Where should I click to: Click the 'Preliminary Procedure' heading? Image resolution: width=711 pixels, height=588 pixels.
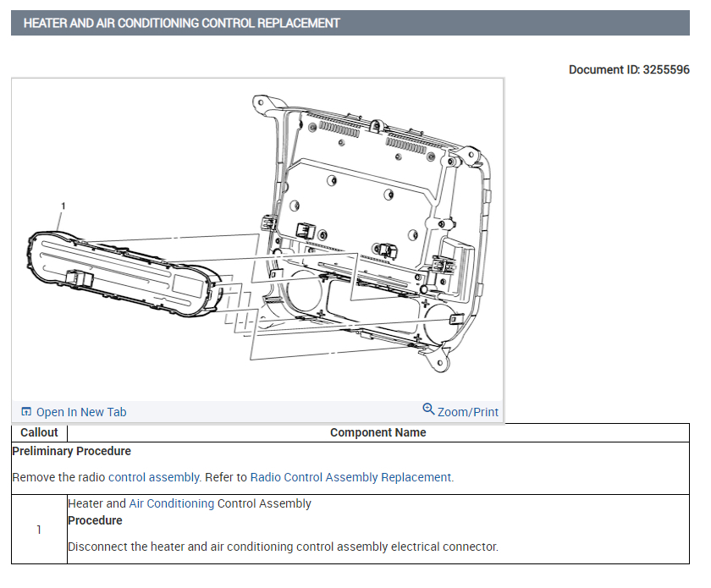point(72,451)
